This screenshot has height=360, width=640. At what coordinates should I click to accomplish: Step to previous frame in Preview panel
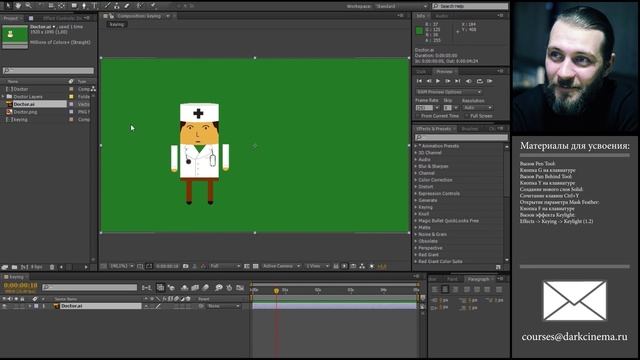[429, 81]
